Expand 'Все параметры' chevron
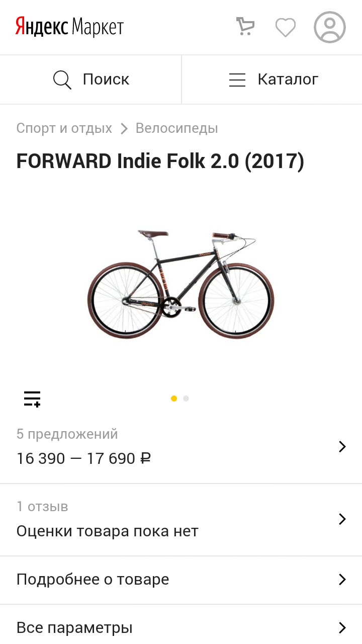The image size is (362, 644). (342, 627)
